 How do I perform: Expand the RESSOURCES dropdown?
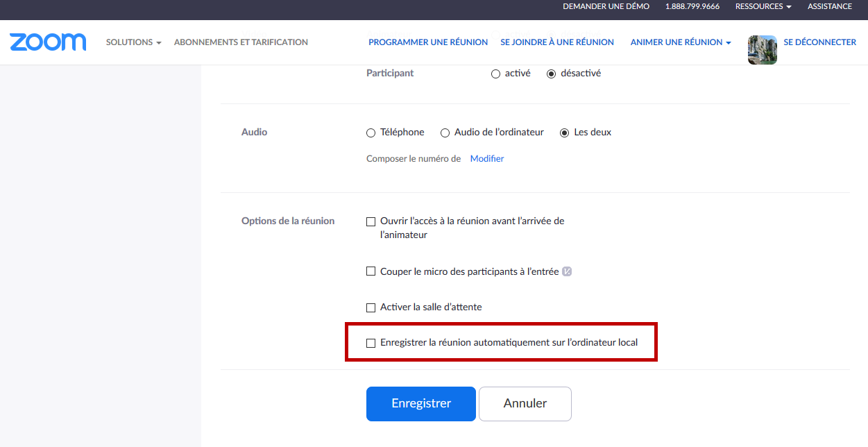pyautogui.click(x=763, y=6)
